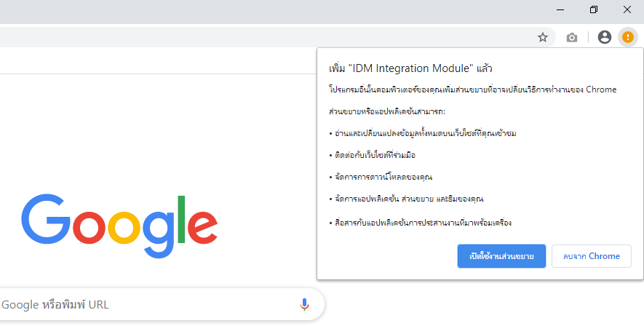Viewport: 644px width, 334px height.
Task: Click the popup description line mentioning Chrome
Action: 473,90
